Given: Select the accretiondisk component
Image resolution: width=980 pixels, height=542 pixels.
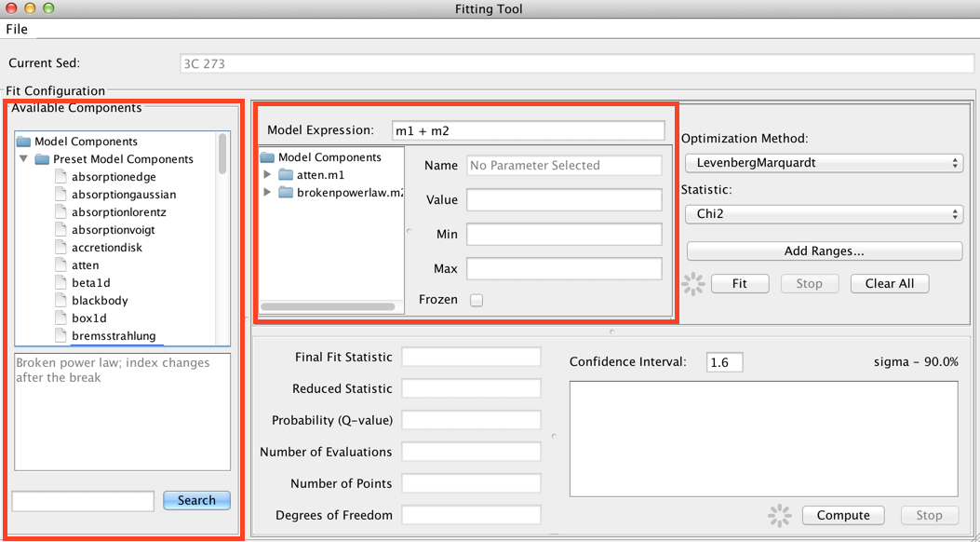Looking at the screenshot, I should (x=107, y=248).
